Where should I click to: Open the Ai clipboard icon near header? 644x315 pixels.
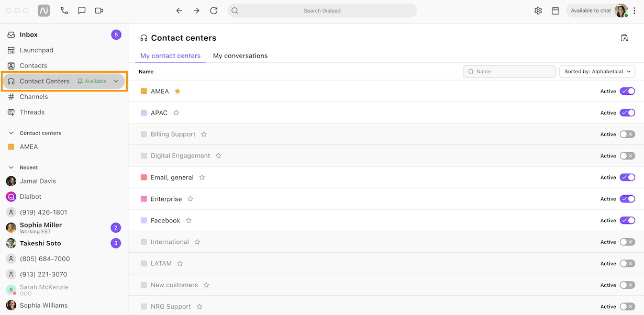pos(624,38)
